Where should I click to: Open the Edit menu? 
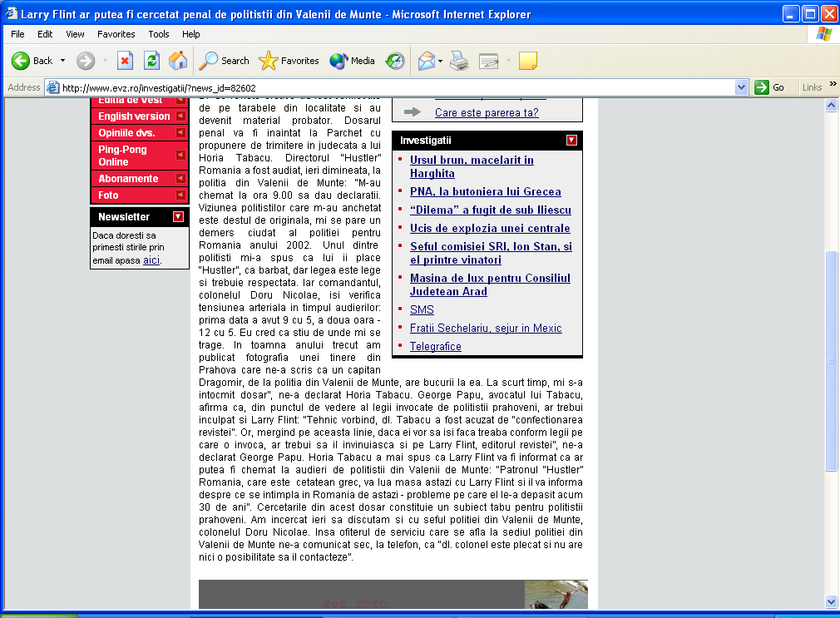(x=45, y=34)
